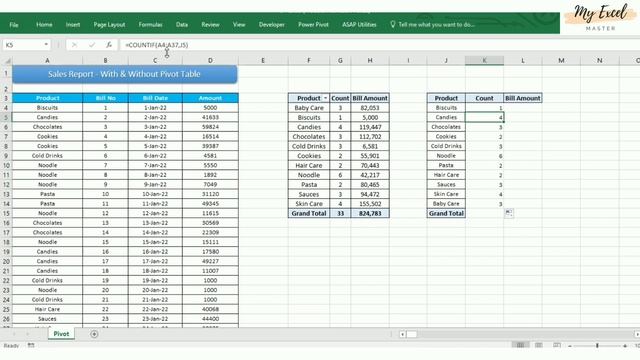Viewport: 640px width, 360px height.
Task: Click the zoom out minus icon
Action: coord(570,346)
